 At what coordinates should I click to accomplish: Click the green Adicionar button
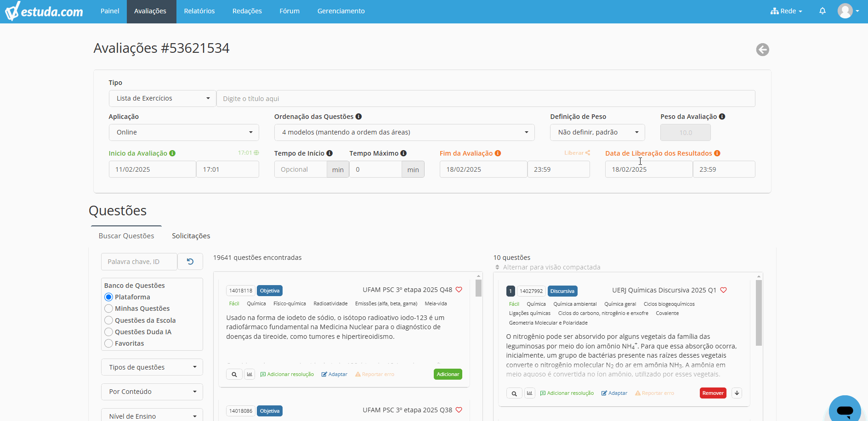pos(448,374)
